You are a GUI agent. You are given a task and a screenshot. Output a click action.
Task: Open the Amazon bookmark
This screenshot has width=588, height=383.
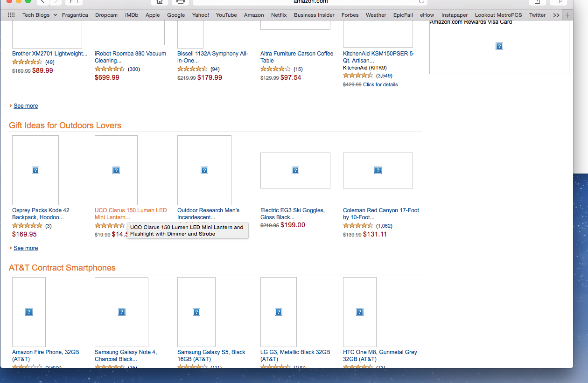254,15
